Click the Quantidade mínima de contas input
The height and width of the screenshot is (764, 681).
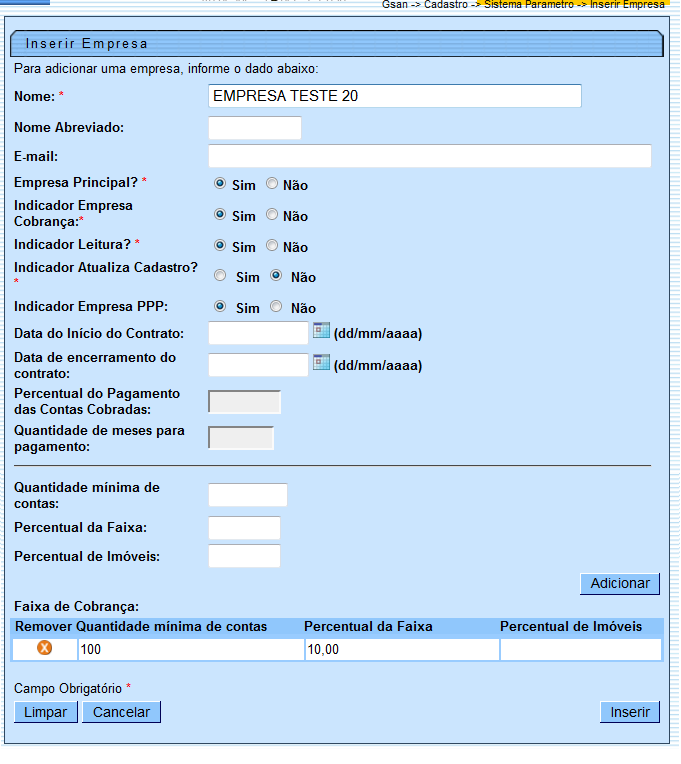pos(247,495)
